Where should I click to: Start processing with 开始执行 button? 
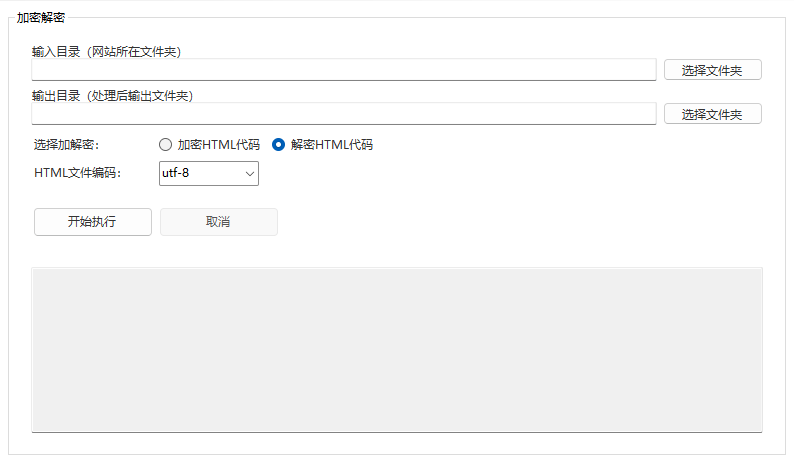92,222
